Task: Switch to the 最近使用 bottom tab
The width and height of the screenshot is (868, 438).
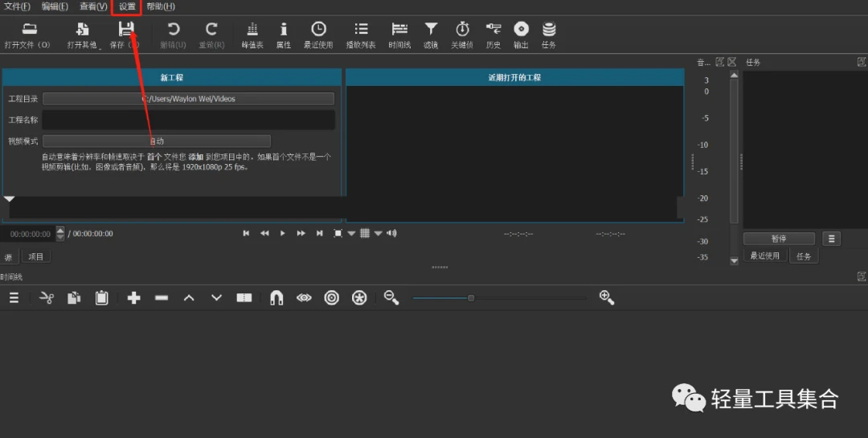Action: (x=764, y=256)
